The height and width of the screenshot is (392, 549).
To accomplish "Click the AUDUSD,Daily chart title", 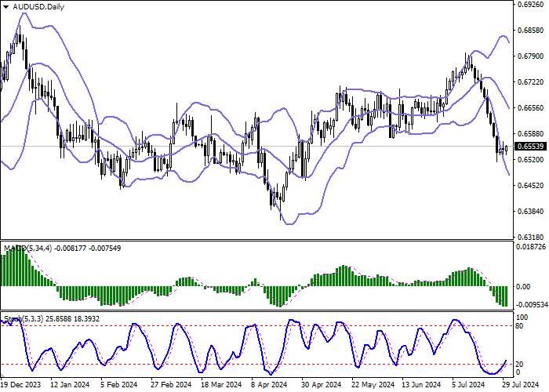I will point(38,7).
